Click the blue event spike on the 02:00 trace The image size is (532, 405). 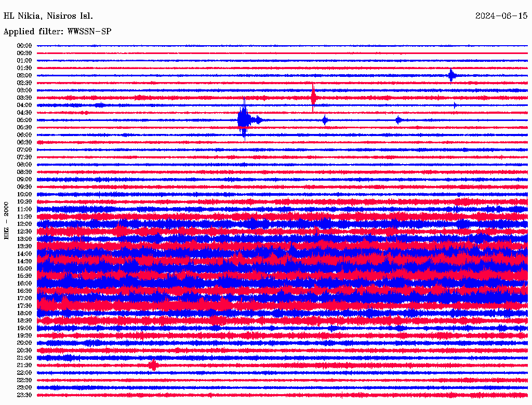tap(451, 75)
